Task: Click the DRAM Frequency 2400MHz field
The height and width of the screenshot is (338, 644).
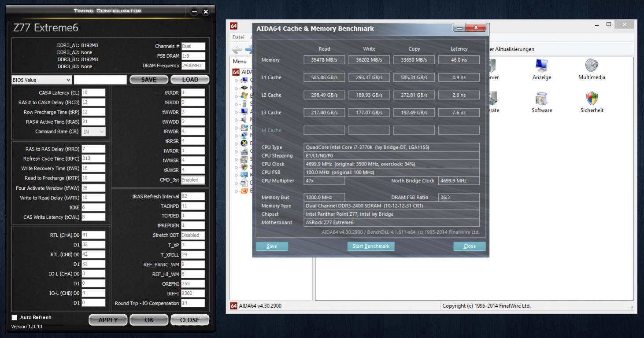Action: (193, 66)
